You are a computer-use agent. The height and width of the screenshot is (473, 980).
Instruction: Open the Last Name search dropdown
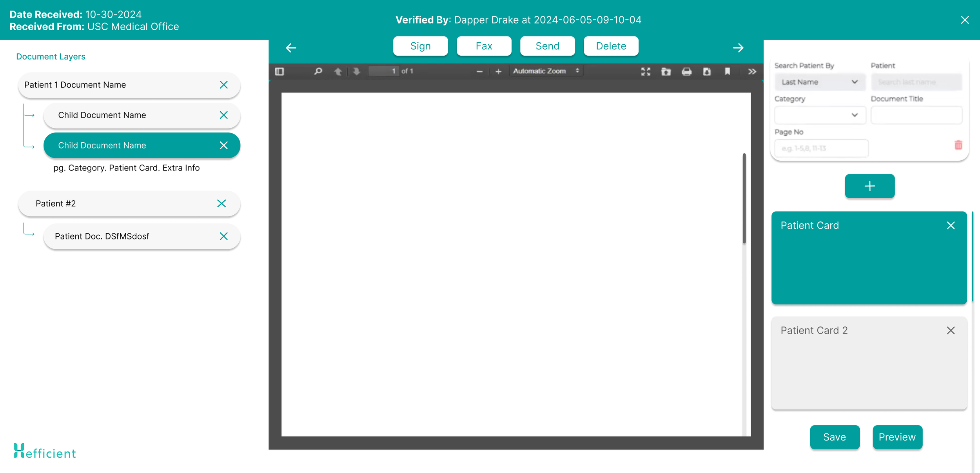(x=820, y=82)
